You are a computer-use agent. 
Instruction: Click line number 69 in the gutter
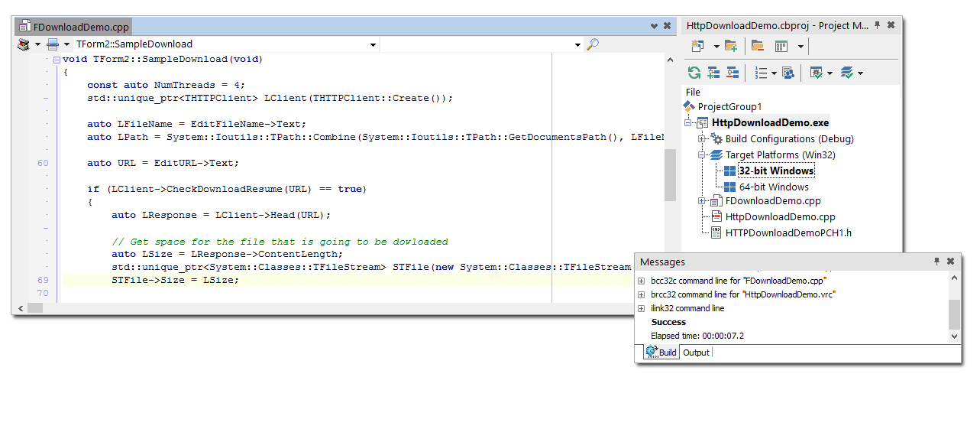tap(43, 281)
